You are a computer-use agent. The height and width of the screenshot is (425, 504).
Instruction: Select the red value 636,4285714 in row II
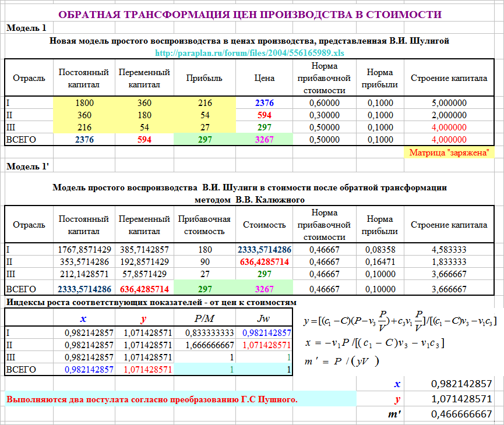pos(264,262)
